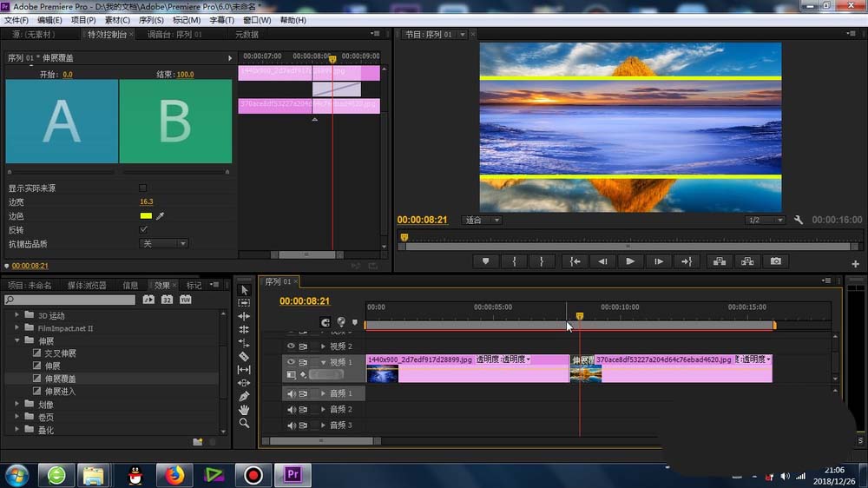Viewport: 868px width, 488px height.
Task: Click the Mark In brace button
Action: [x=514, y=261]
